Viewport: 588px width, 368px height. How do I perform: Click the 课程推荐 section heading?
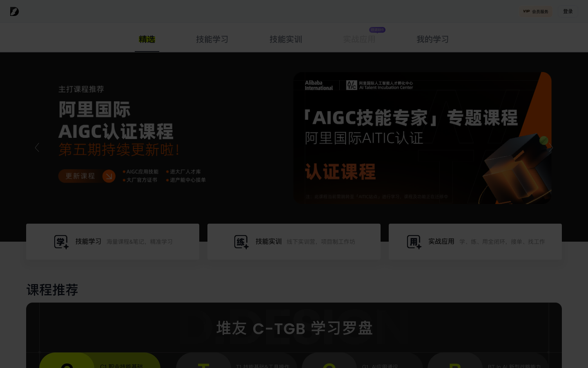52,290
